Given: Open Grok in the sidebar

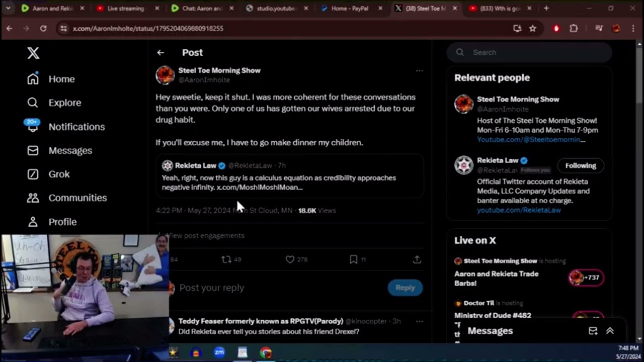Looking at the screenshot, I should (x=48, y=174).
